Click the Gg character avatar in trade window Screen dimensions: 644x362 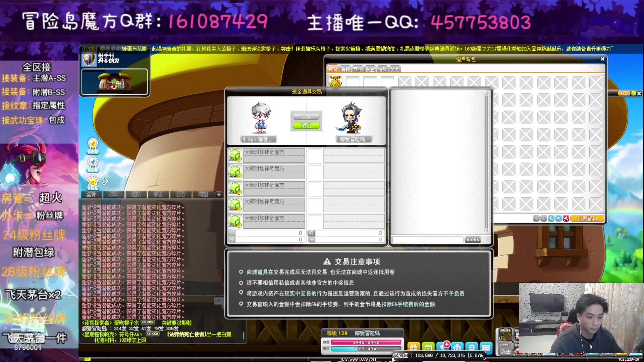point(260,118)
